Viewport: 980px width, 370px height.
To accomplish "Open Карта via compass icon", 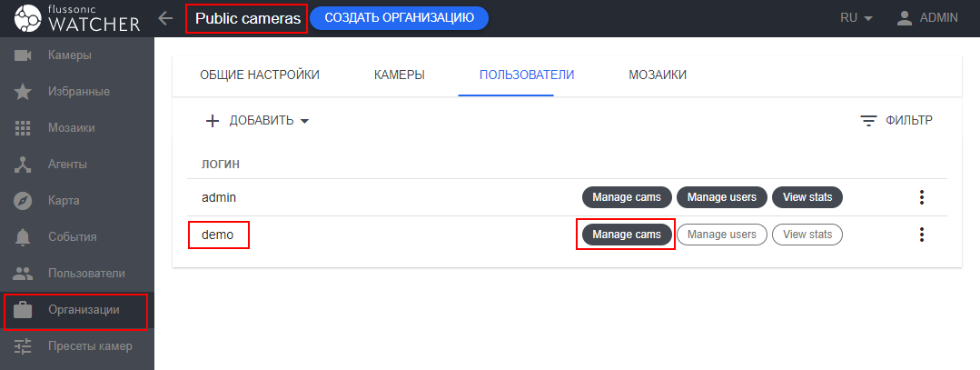I will (x=25, y=201).
